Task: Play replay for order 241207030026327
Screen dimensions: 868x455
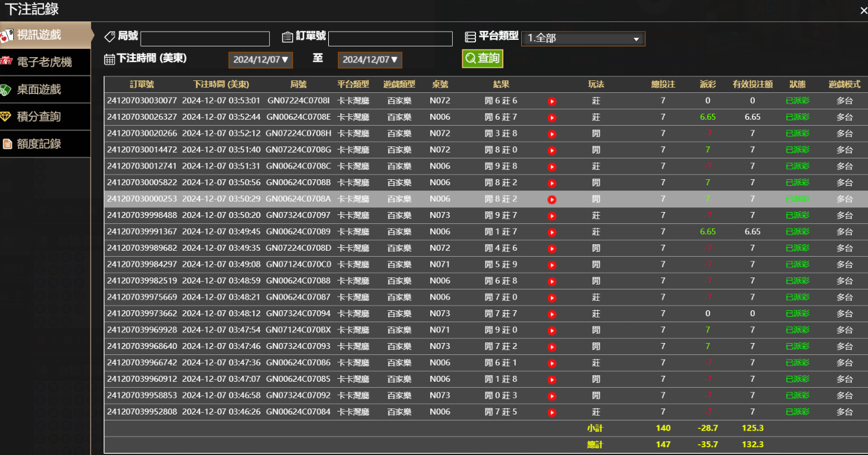Action: pos(552,118)
